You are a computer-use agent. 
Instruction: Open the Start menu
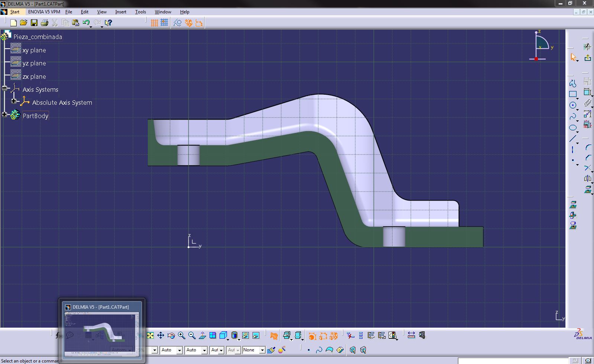[14, 12]
